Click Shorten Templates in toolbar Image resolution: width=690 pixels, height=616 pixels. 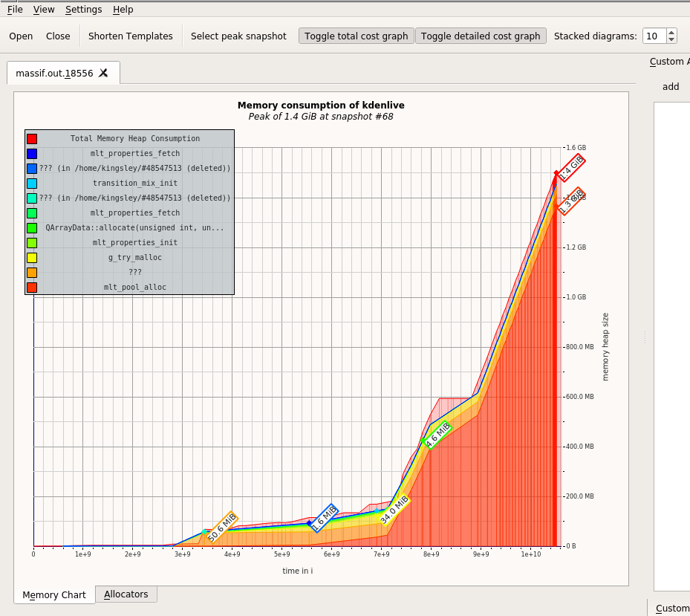point(130,36)
